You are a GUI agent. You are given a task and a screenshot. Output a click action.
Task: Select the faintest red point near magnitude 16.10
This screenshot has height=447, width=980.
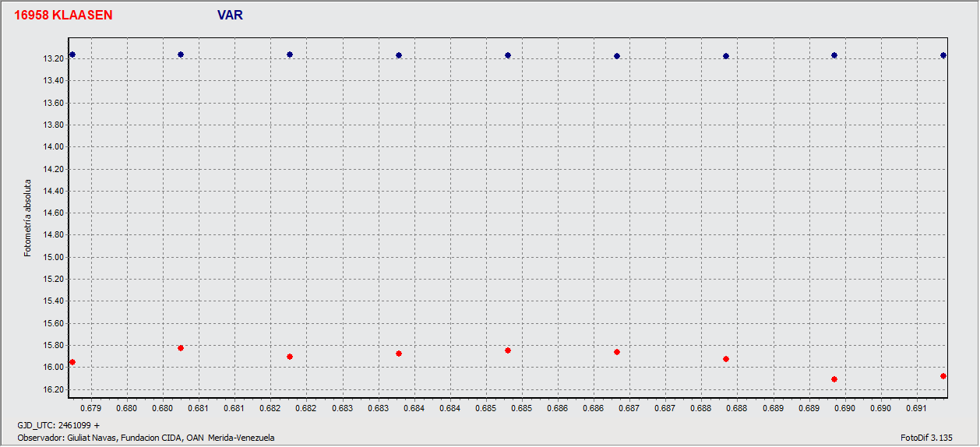click(834, 379)
